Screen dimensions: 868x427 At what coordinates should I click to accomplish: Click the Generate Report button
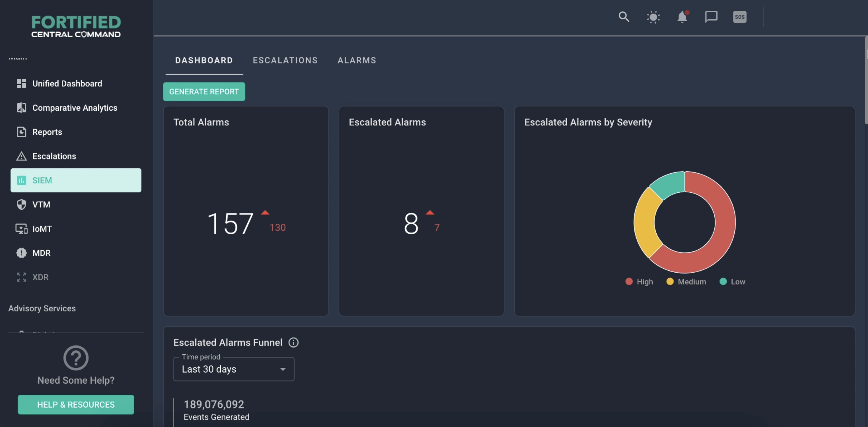(204, 92)
